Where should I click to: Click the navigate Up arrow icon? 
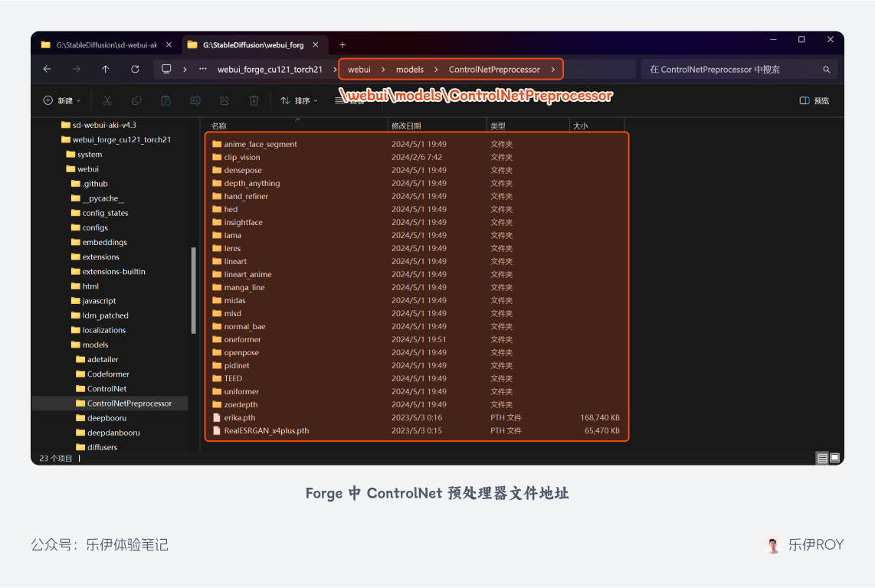point(105,69)
